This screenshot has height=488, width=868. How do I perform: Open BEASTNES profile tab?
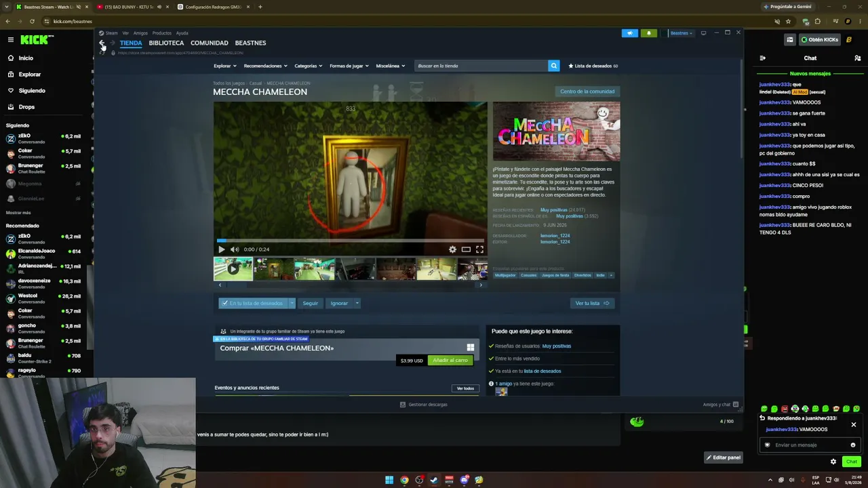[250, 43]
